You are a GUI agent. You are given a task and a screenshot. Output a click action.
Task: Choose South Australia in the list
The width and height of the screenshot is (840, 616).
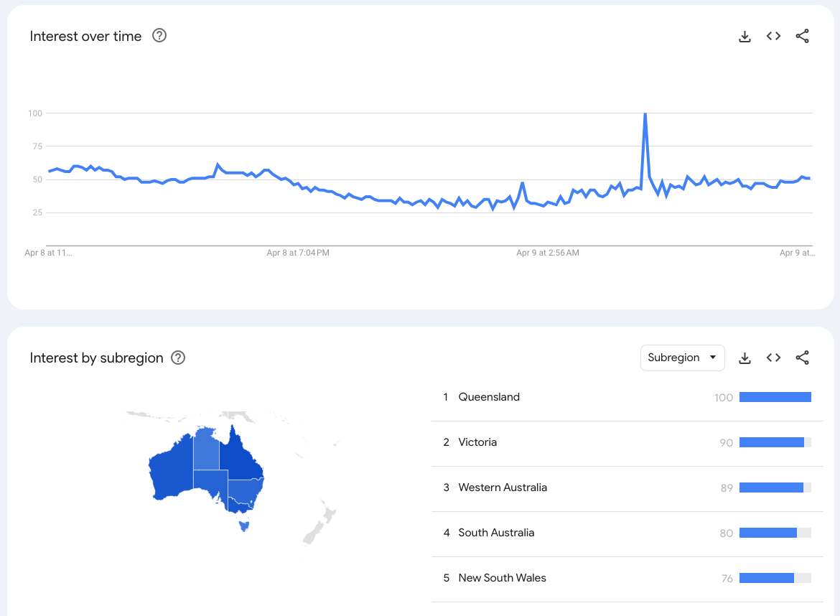(x=496, y=533)
